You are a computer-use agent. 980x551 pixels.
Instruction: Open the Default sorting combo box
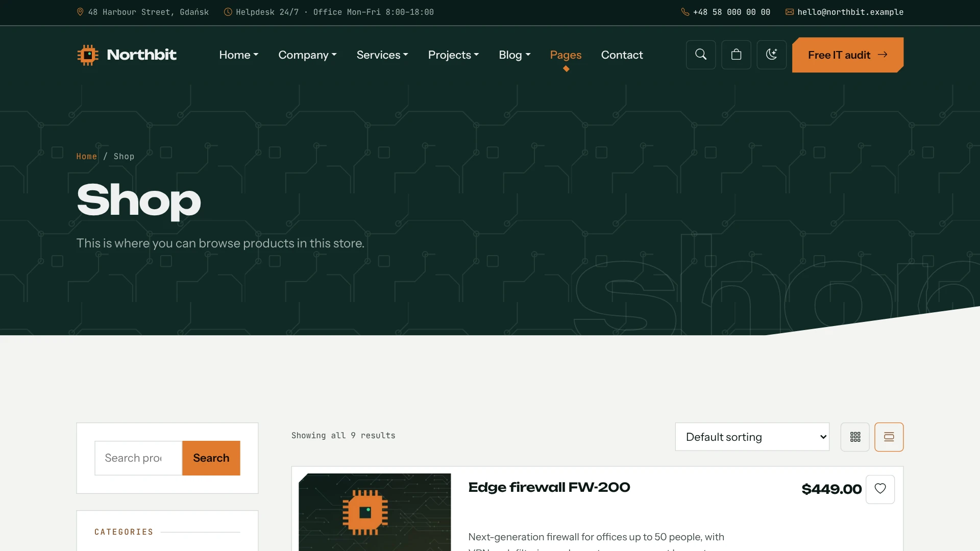click(752, 437)
